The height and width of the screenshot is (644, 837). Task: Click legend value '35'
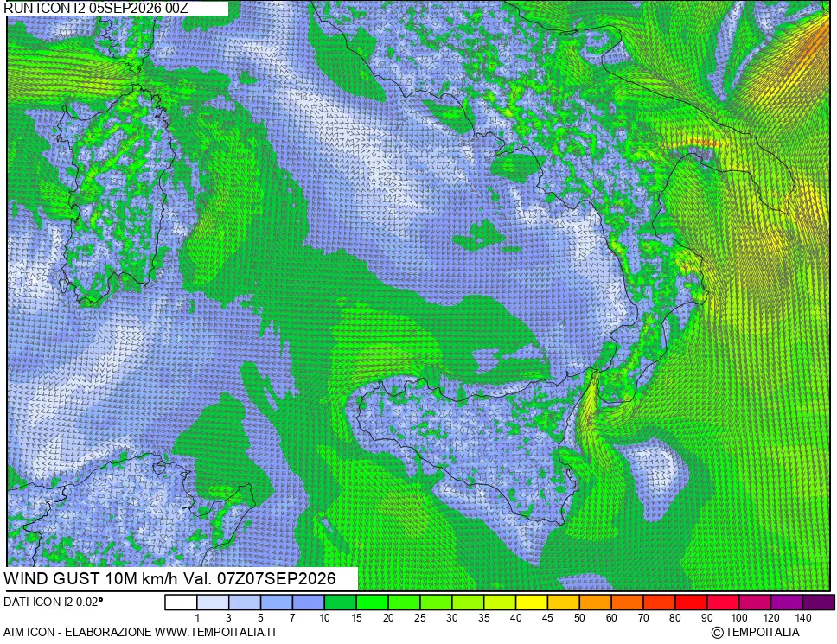(484, 618)
